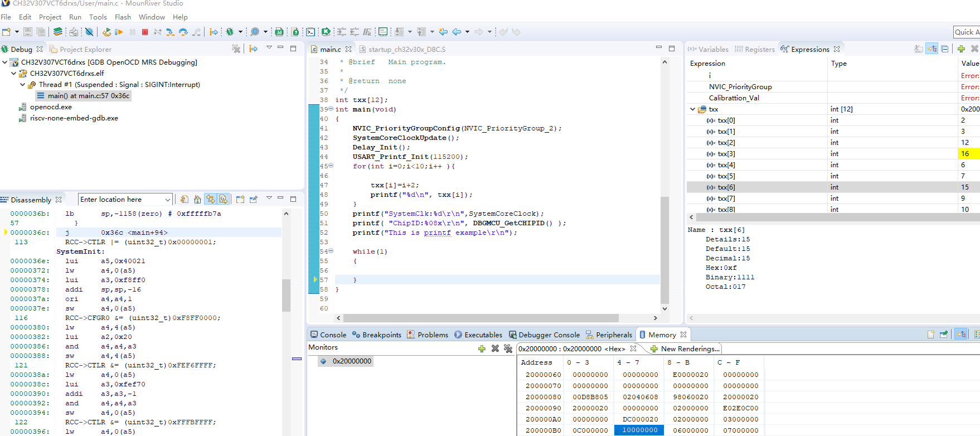Open the Project menu

tap(50, 17)
